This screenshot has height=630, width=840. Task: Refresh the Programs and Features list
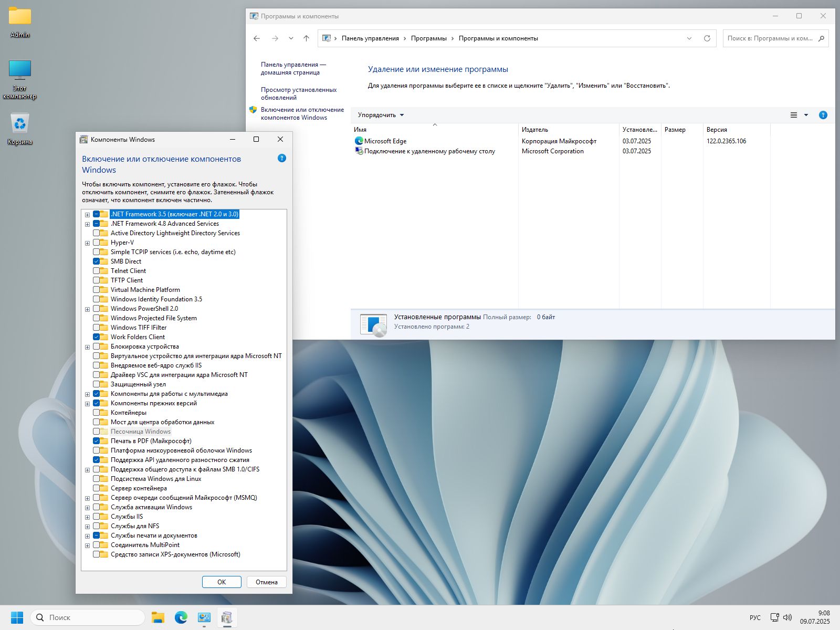coord(707,38)
